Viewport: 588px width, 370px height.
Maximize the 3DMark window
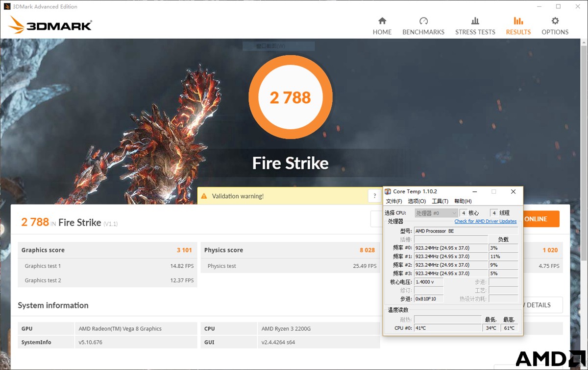coord(558,6)
